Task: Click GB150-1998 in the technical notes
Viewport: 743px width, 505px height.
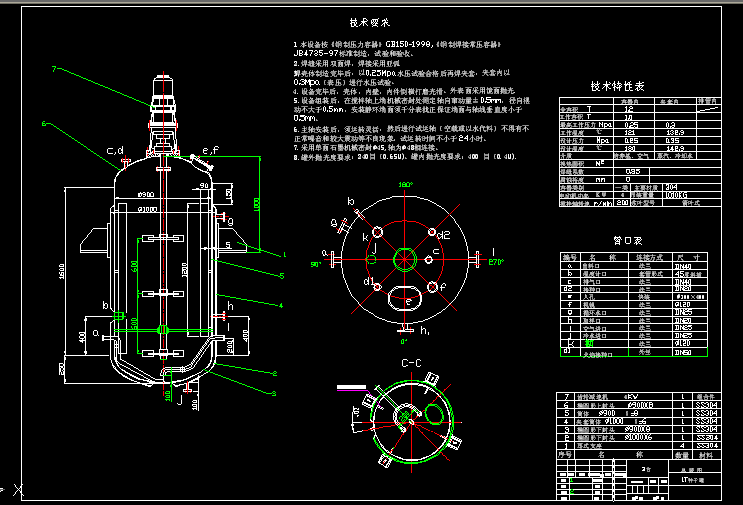Action: [408, 44]
